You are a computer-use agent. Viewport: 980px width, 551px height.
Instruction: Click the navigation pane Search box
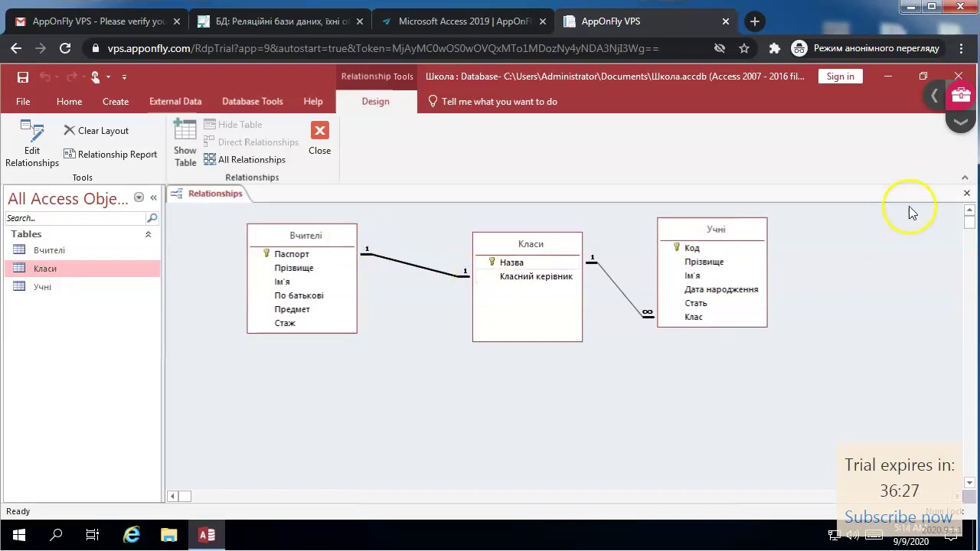coord(75,218)
